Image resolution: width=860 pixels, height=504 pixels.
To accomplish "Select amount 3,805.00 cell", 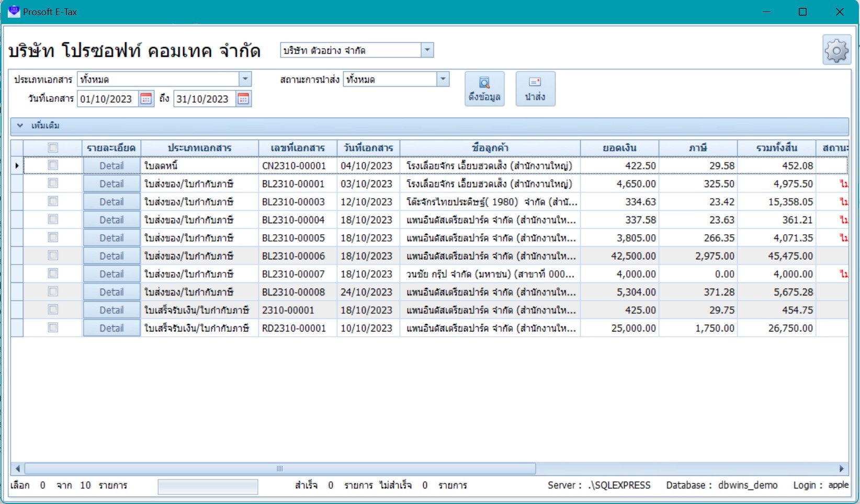I will 619,238.
